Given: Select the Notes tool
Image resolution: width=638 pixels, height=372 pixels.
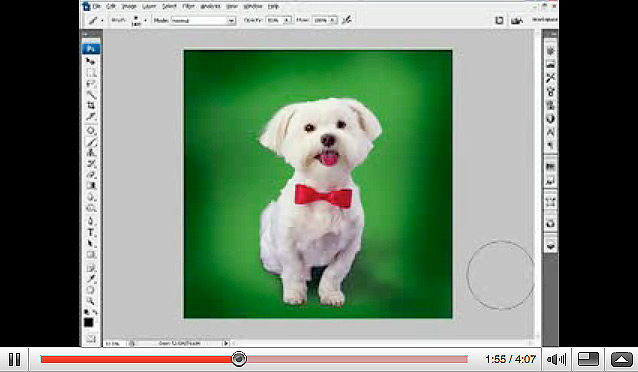Looking at the screenshot, I should coord(91,268).
